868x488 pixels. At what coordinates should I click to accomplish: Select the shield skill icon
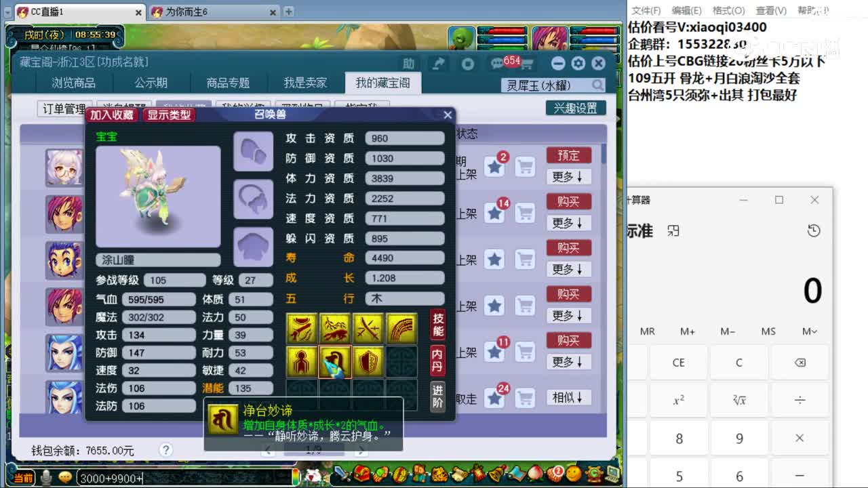(368, 362)
